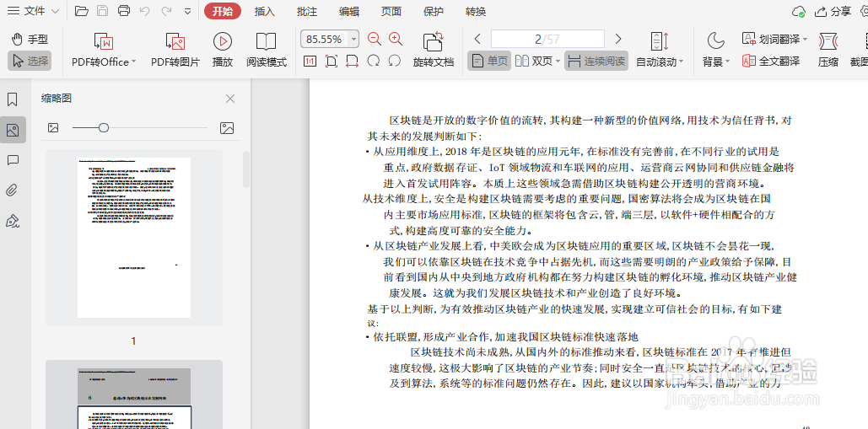
Task: Click the 分享 share button
Action: point(833,12)
